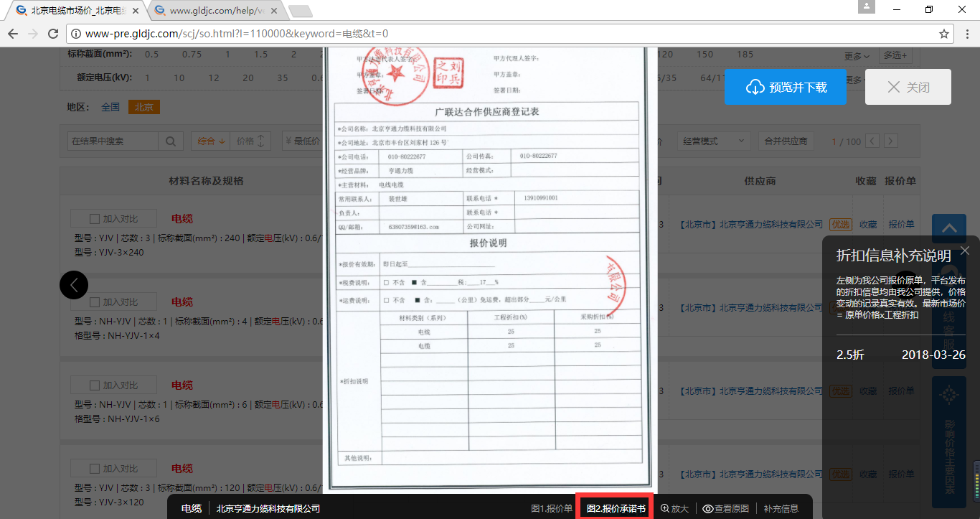This screenshot has width=980, height=519.
Task: Go to next results page arrow
Action: point(891,141)
